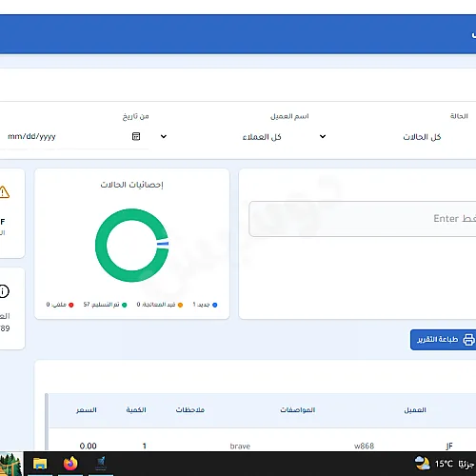The image size is (476, 476).
Task: Open the forest landscape widget thumbnail in taskbar
Action: (11, 464)
